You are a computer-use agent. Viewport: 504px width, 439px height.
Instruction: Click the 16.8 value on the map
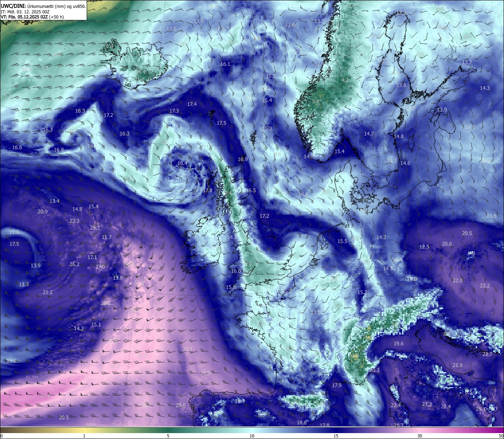[59, 150]
